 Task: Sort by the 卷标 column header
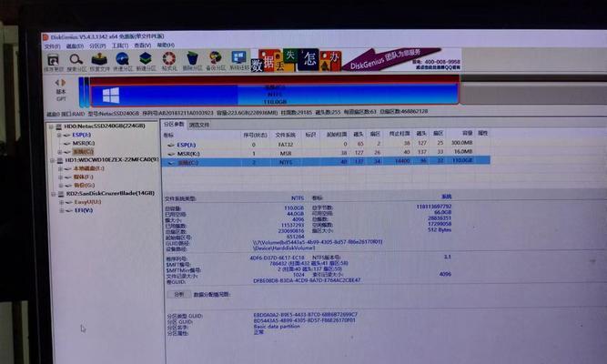pos(168,136)
